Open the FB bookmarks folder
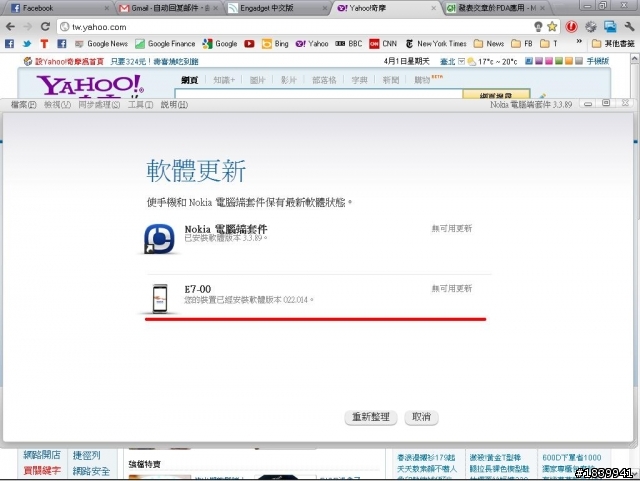This screenshot has width=640, height=481. (522, 44)
